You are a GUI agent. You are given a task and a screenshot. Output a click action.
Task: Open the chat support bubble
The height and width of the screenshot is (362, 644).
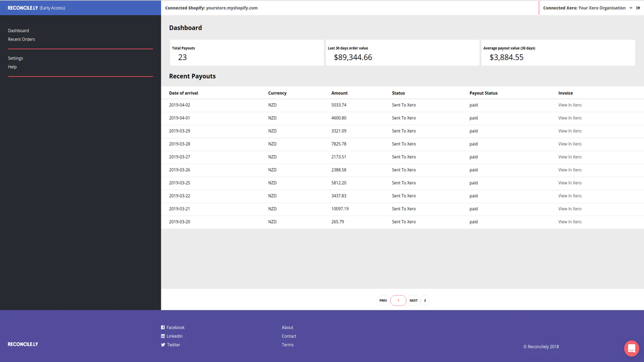632,348
